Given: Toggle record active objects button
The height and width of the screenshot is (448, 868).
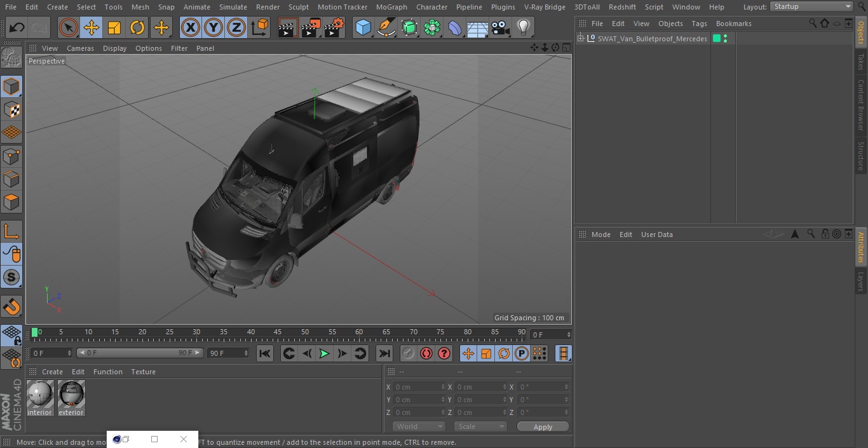Looking at the screenshot, I should click(x=409, y=354).
